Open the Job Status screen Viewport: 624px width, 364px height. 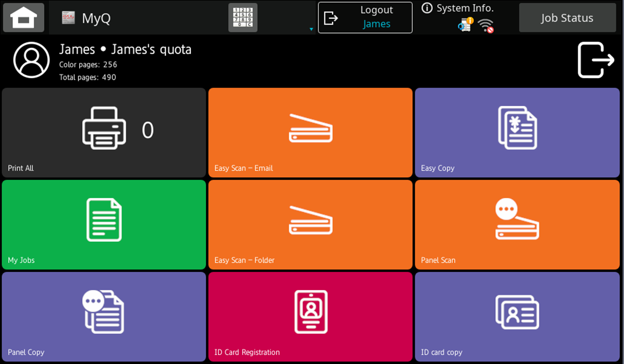[x=567, y=18]
